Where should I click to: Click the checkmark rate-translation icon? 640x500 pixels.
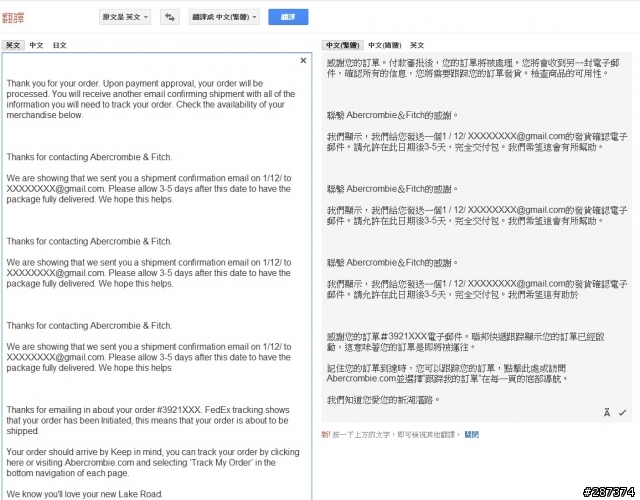pos(622,413)
